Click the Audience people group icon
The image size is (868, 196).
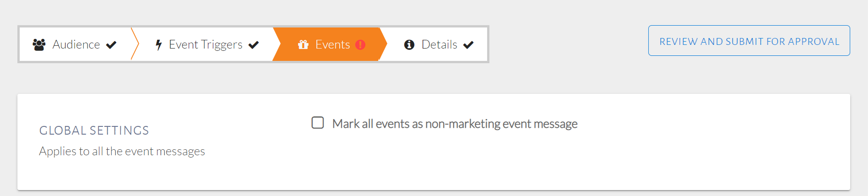click(x=39, y=44)
